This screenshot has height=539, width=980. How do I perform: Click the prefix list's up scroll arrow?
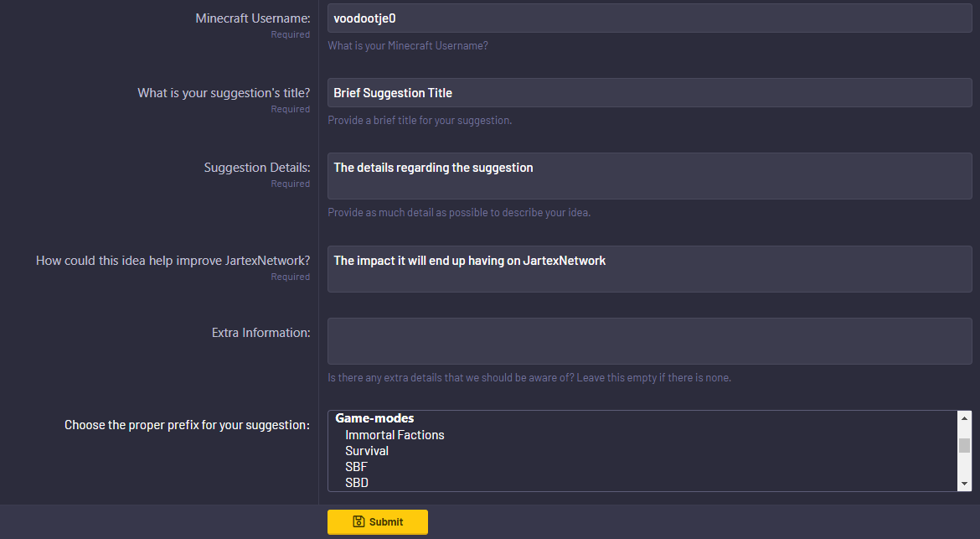pos(964,417)
